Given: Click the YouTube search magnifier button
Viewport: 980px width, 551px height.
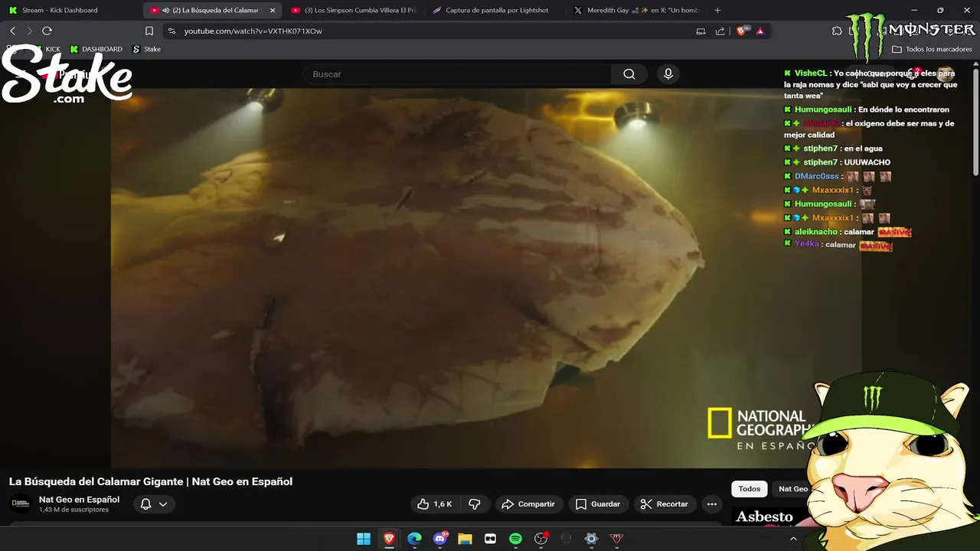Looking at the screenshot, I should pyautogui.click(x=629, y=74).
